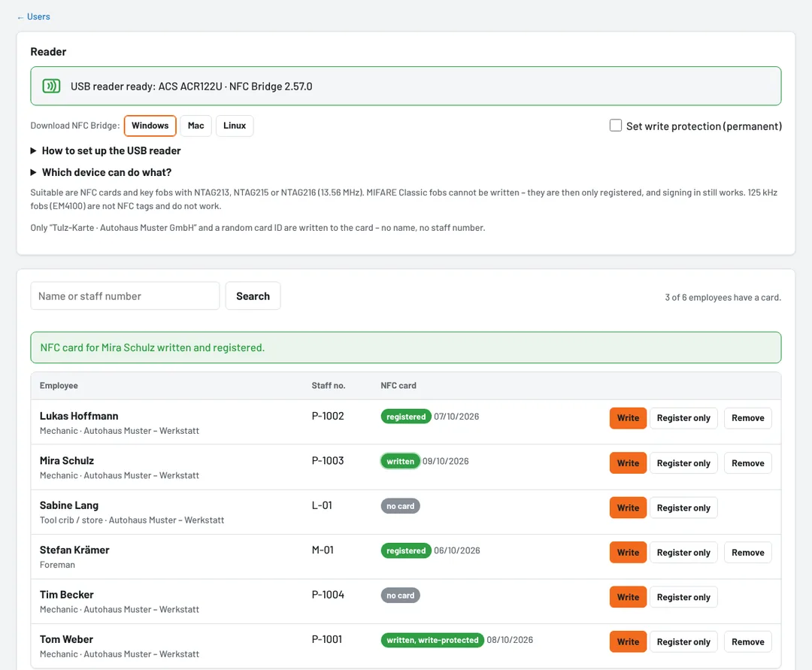Select staff number P-1002

tap(328, 416)
